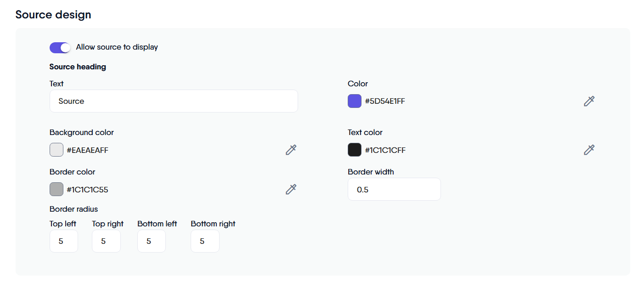644x287 pixels.
Task: Click the "Allow source to display" label
Action: [x=117, y=47]
